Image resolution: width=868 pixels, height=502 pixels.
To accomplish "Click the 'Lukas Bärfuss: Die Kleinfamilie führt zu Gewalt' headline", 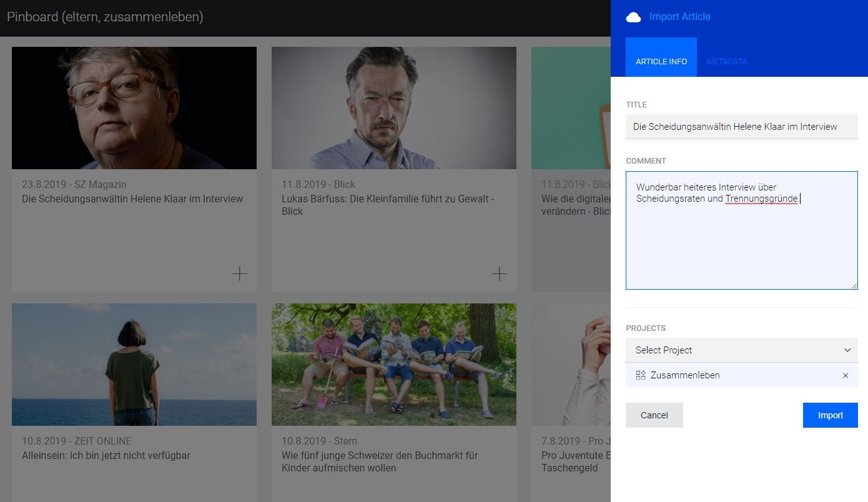I will pos(388,205).
